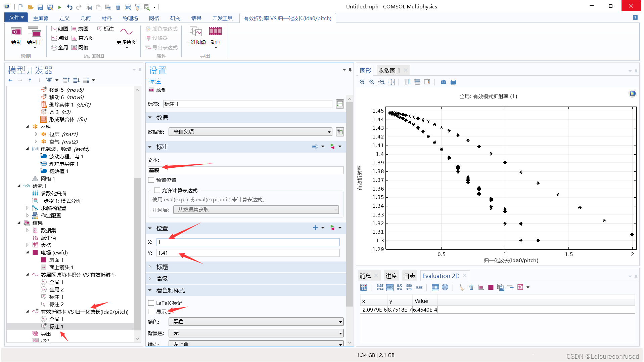Add a 全局 global plot
644x362 pixels.
pyautogui.click(x=59, y=48)
